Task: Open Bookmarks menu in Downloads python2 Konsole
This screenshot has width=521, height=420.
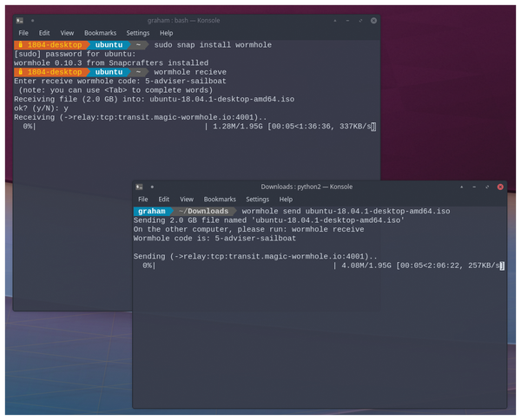Action: tap(220, 200)
